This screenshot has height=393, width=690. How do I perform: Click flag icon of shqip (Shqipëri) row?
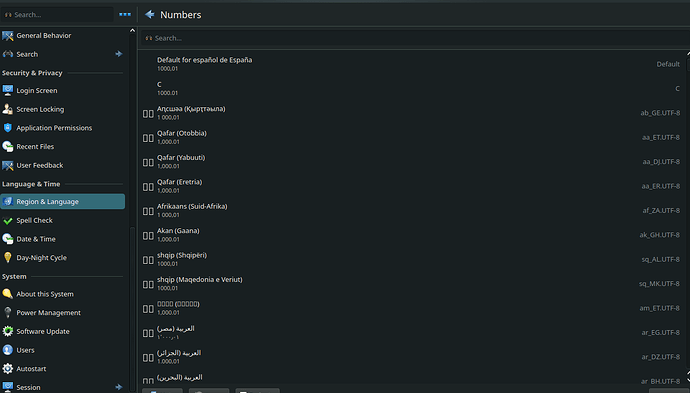(x=148, y=260)
